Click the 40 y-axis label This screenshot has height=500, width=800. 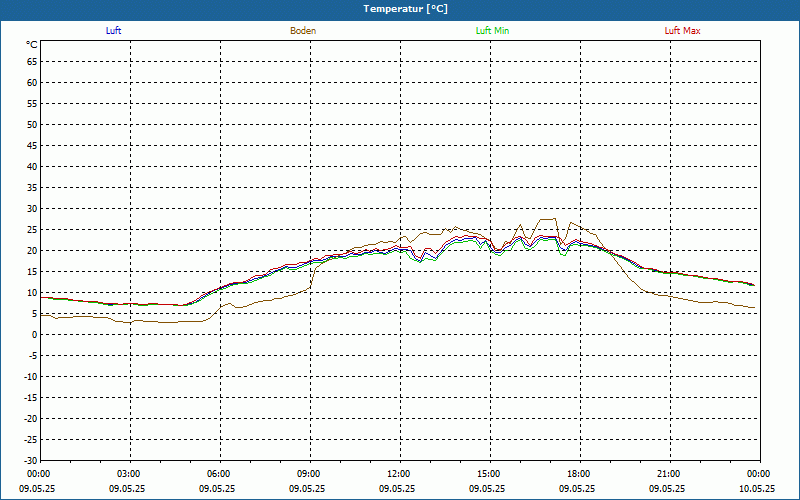pyautogui.click(x=32, y=167)
